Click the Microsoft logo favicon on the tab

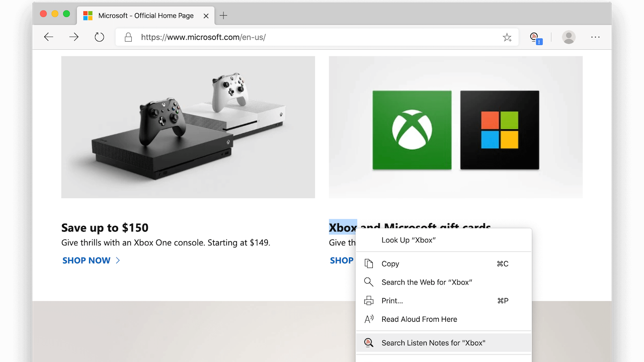(x=88, y=16)
